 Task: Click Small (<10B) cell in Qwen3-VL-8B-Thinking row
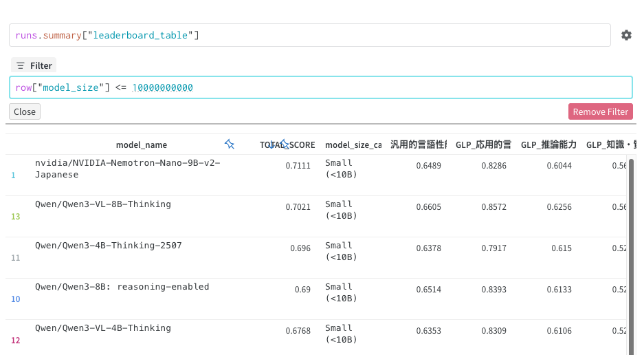coord(341,210)
